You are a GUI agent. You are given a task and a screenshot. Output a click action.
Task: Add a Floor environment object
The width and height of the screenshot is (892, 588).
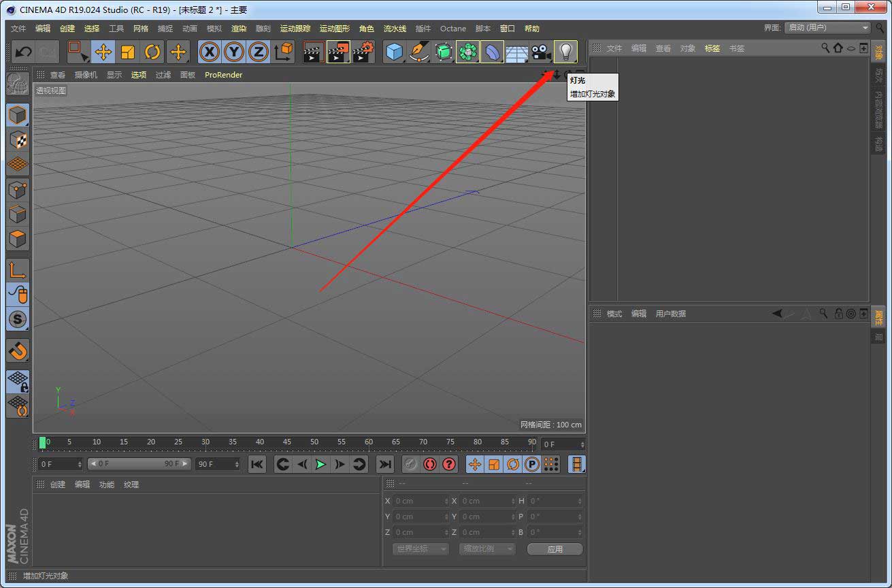tap(517, 52)
